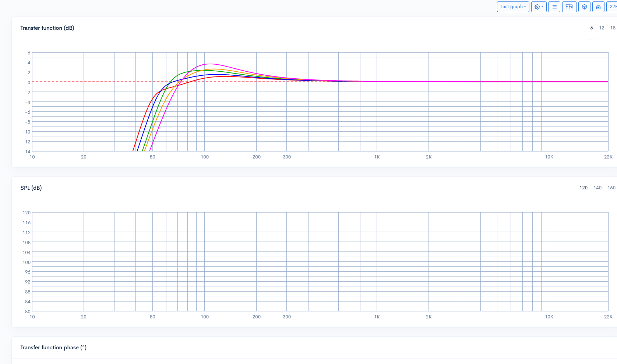
Task: Click the magenta curve peak near 100 Hz
Action: pos(210,64)
